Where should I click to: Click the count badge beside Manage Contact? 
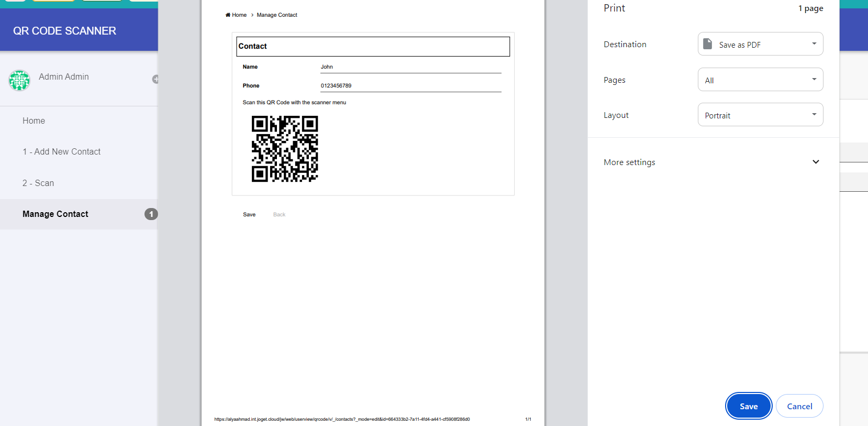(151, 214)
